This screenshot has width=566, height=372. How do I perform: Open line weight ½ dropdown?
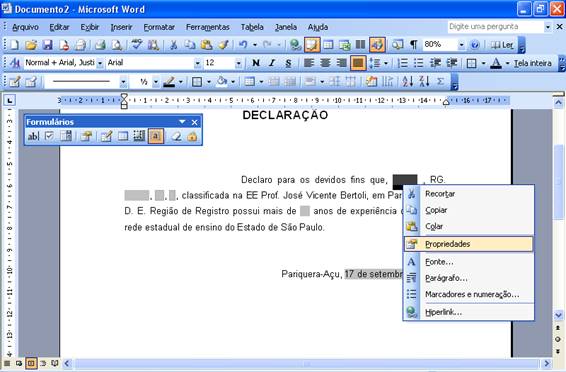156,82
